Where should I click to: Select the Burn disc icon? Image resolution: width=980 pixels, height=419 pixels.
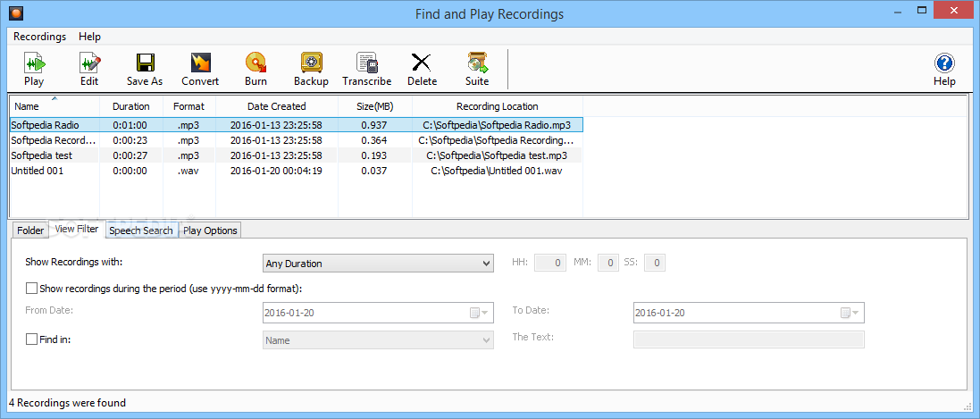[255, 70]
